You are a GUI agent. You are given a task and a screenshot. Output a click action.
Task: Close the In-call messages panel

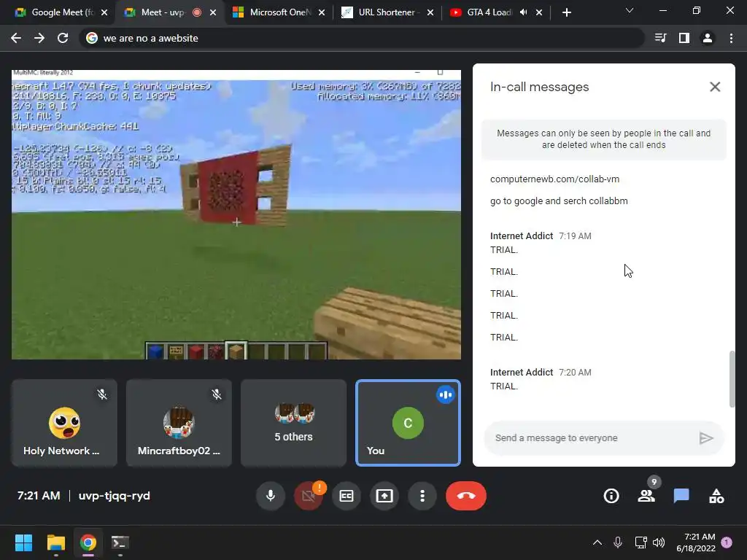point(715,87)
